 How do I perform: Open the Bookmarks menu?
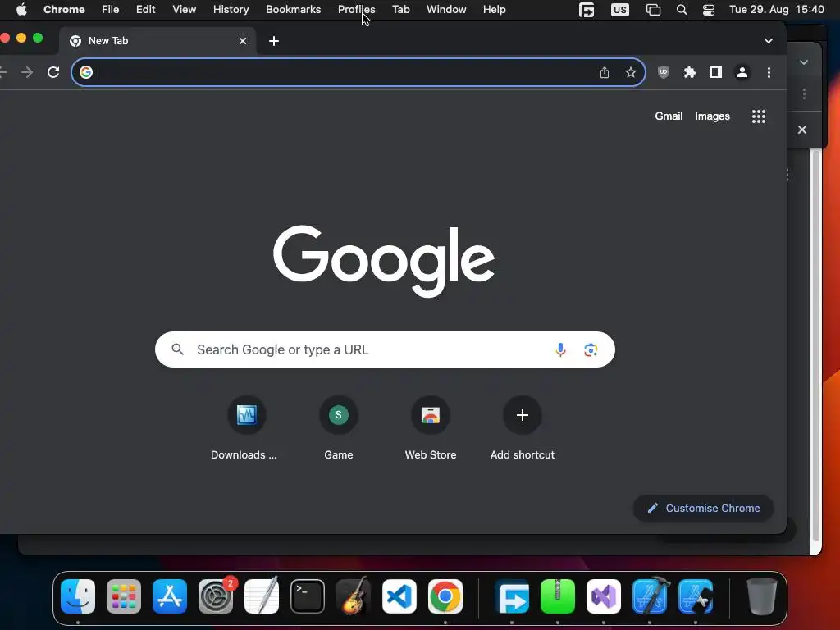pos(294,10)
